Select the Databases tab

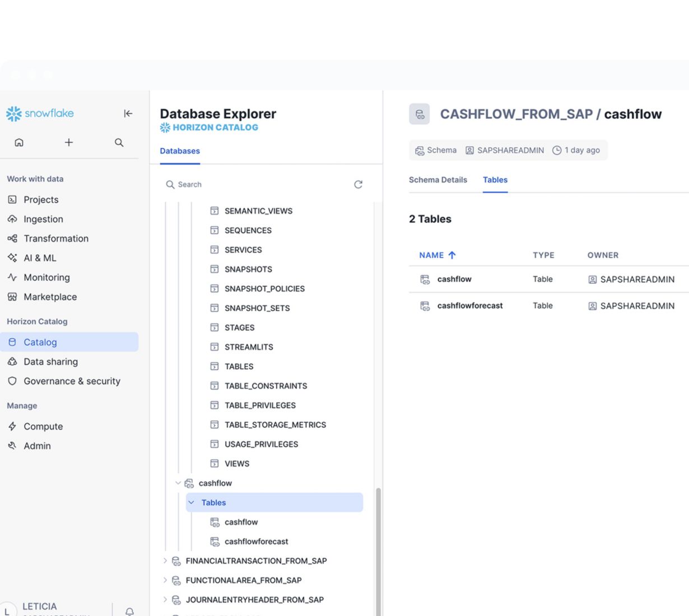click(x=180, y=151)
